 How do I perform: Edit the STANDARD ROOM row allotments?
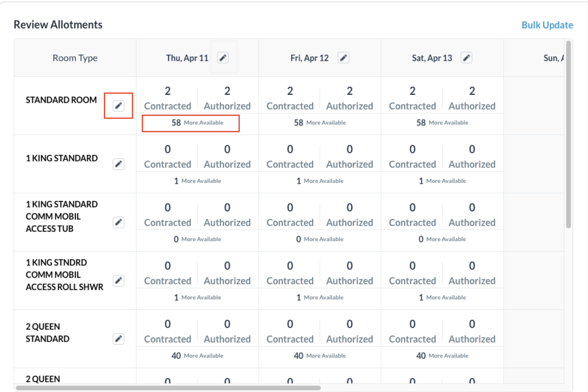coord(118,105)
